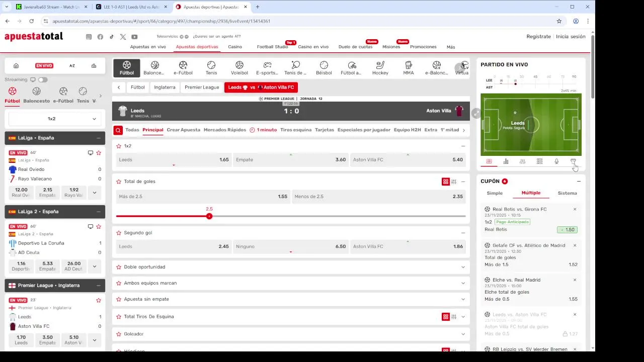This screenshot has height=362, width=644.
Task: Bookmark this page with the star icon
Action: click(559, 21)
